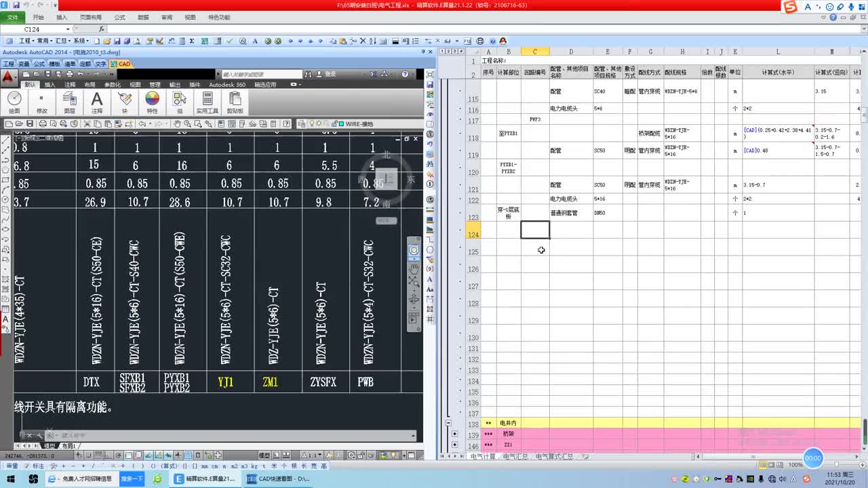Click the pan hand icon in AutoCAD toolbar
This screenshot has height=488, width=868.
click(x=177, y=124)
